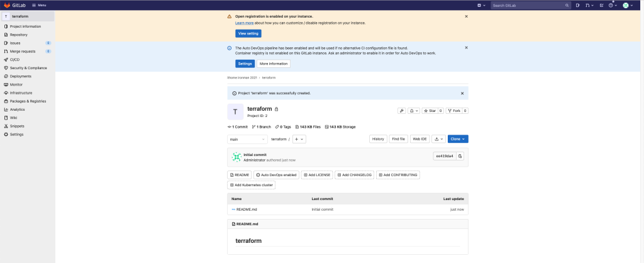Click the Analytics chart icon in sidebar
Screen dimensions: 644x263
[x=6, y=109]
